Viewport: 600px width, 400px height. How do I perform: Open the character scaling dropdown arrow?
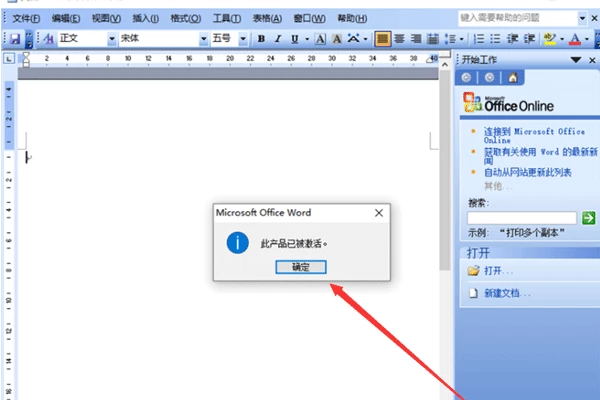pos(365,39)
